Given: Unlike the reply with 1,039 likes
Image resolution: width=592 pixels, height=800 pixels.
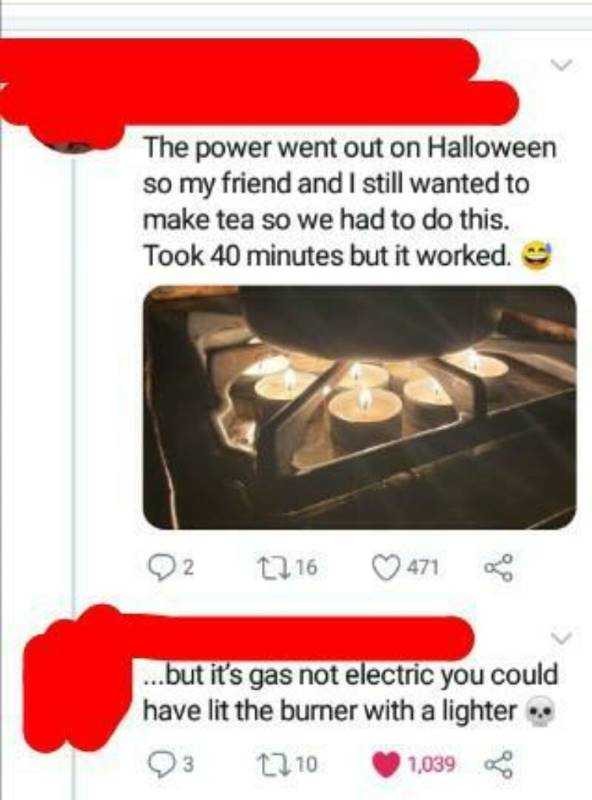Looking at the screenshot, I should [387, 764].
